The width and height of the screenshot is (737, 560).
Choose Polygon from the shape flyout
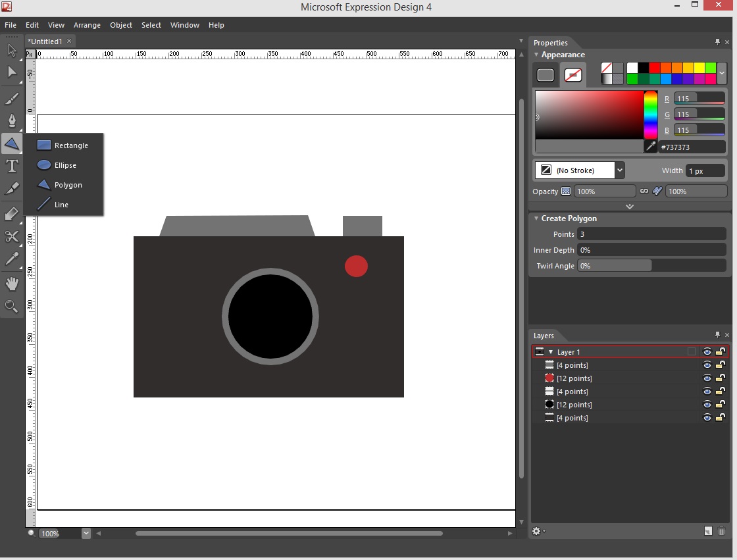point(68,185)
